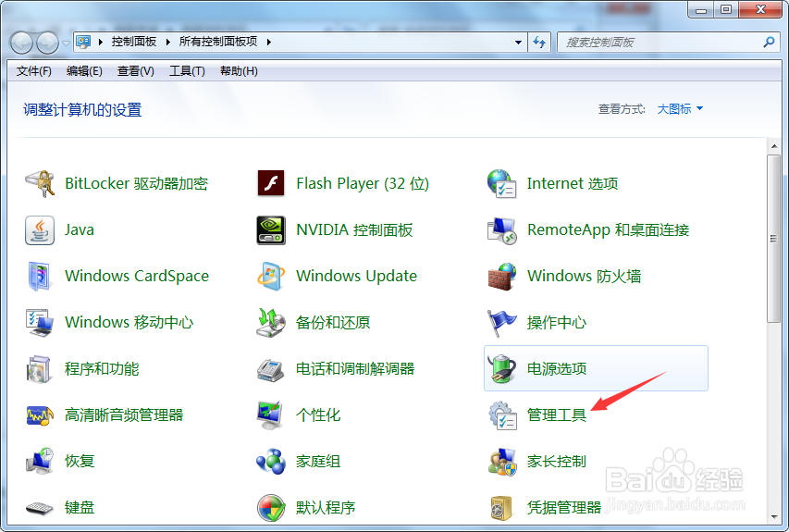Open 备份和还原 text label
The width and height of the screenshot is (789, 532).
click(333, 323)
